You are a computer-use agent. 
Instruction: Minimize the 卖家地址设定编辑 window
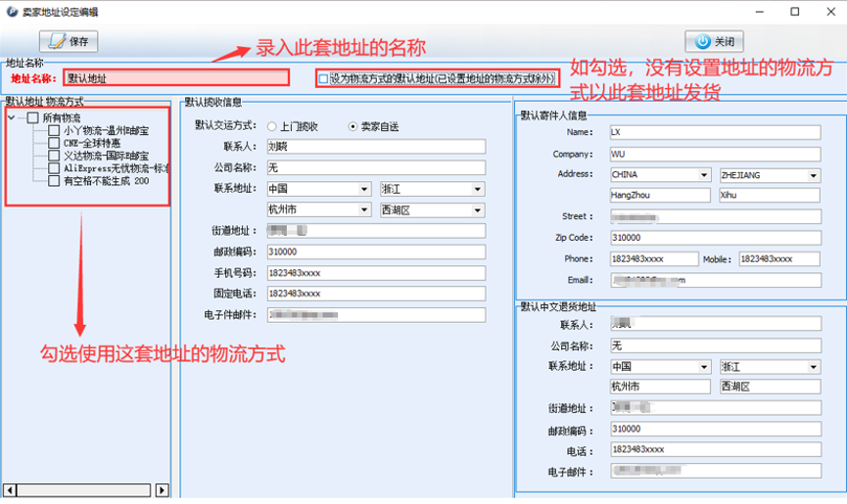coord(760,12)
